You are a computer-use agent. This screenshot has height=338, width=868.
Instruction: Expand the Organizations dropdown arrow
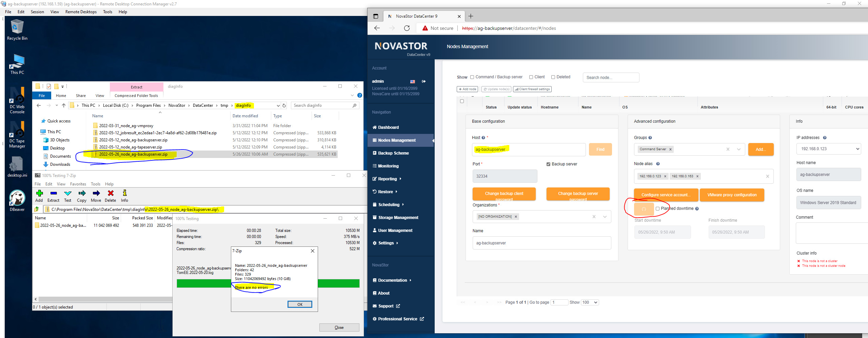click(x=605, y=217)
